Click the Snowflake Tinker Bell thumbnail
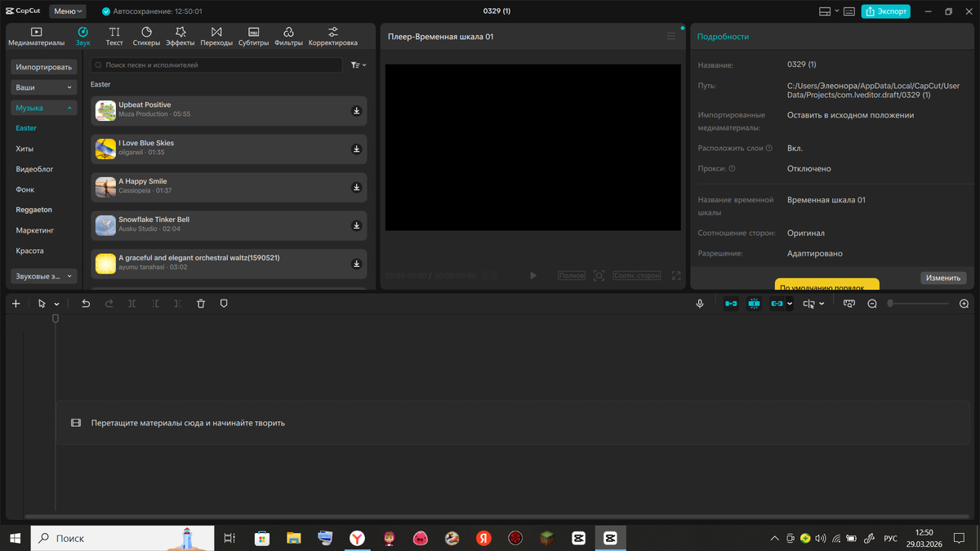 105,225
